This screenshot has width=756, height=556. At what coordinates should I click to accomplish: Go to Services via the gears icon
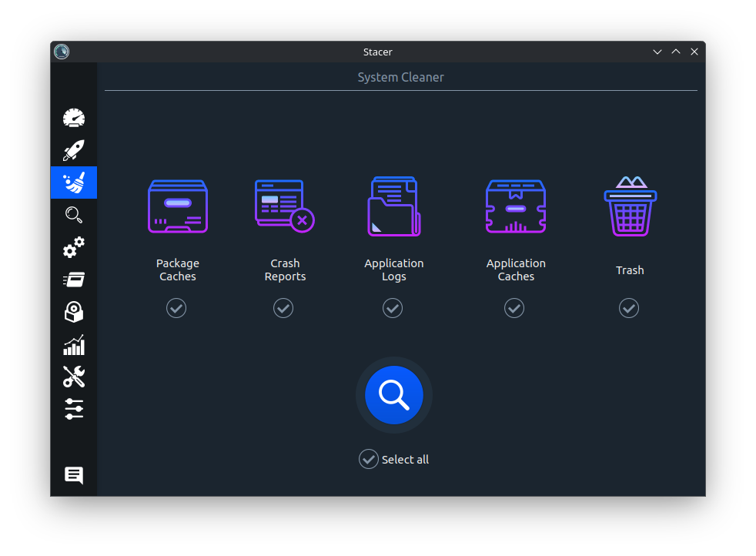pyautogui.click(x=74, y=247)
